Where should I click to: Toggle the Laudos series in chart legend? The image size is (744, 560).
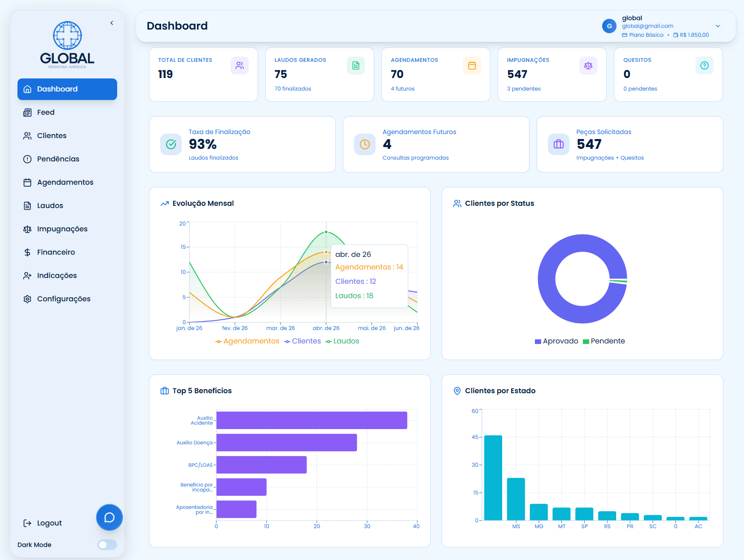coord(342,341)
